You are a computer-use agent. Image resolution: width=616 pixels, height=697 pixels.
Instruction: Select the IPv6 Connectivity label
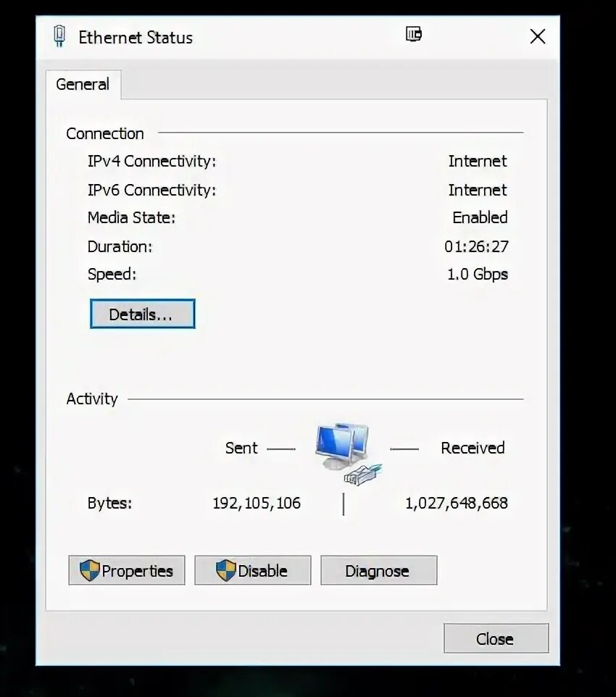coord(151,190)
